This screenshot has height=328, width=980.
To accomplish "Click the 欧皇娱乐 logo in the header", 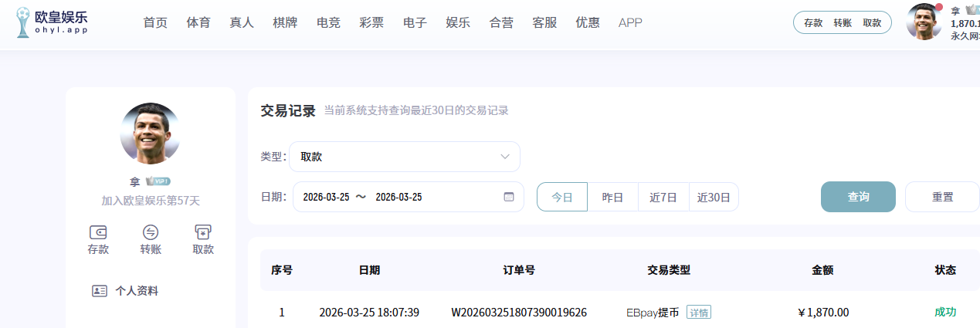I will tap(53, 22).
